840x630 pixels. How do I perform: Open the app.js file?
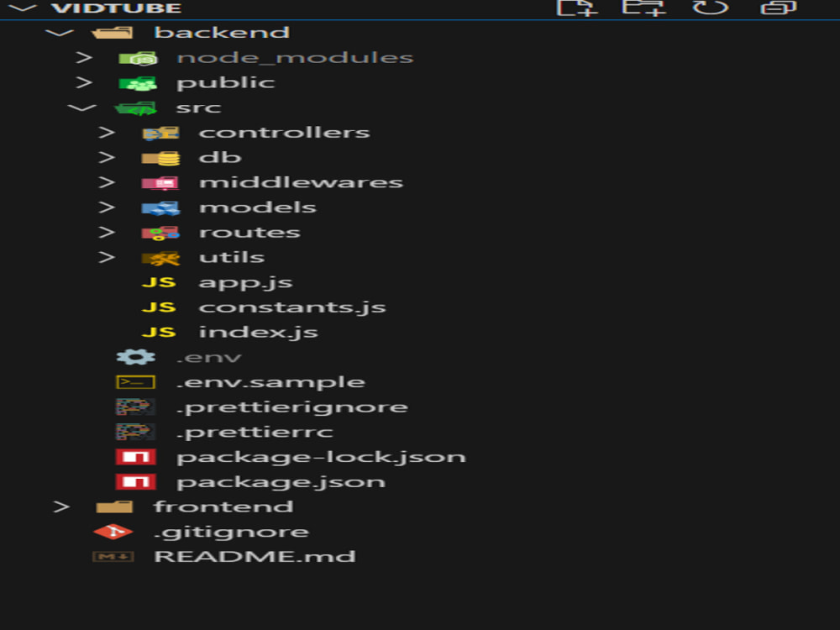click(246, 283)
